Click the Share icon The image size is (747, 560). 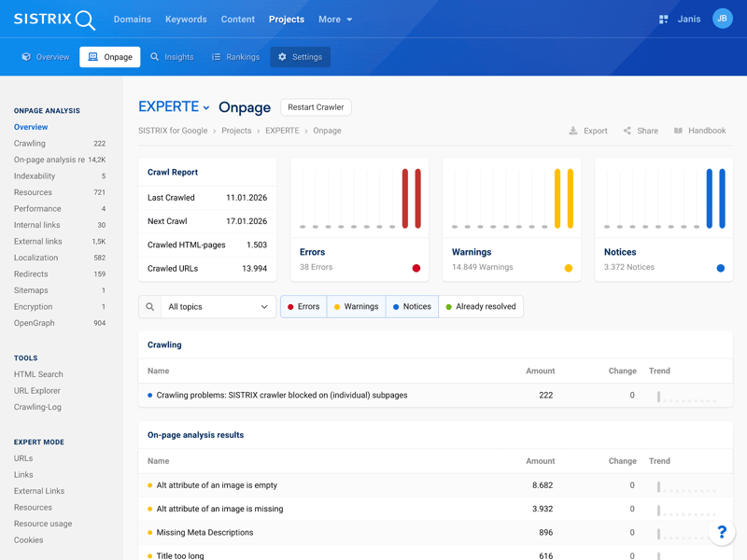627,131
